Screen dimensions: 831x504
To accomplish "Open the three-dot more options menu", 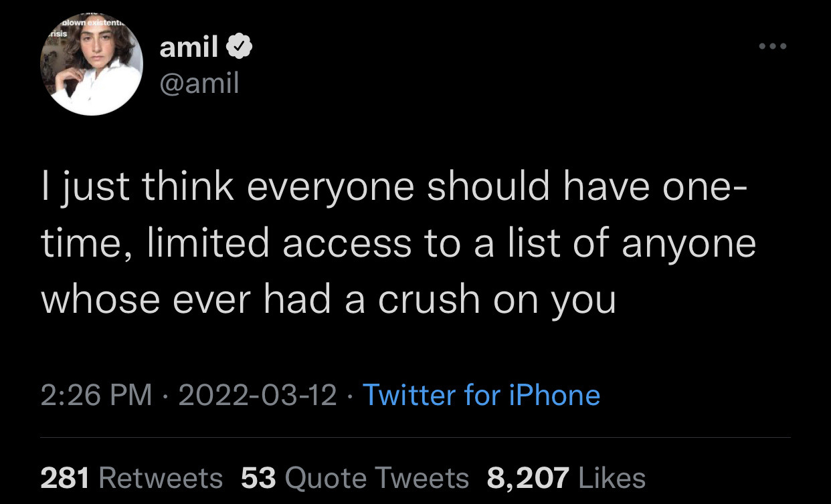I will pyautogui.click(x=772, y=47).
